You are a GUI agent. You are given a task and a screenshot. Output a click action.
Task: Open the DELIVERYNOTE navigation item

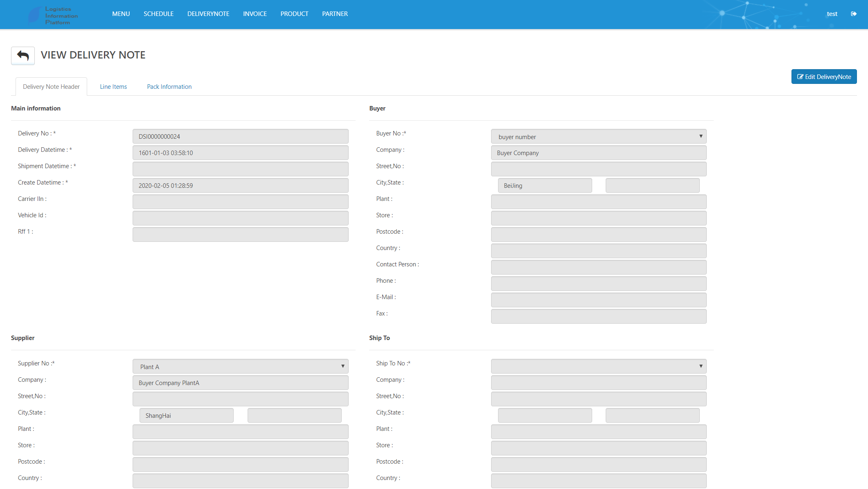coord(208,14)
